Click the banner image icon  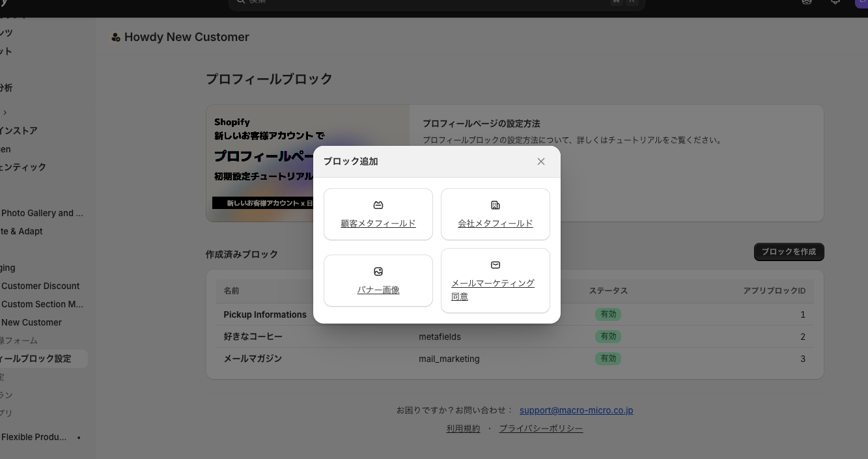378,271
